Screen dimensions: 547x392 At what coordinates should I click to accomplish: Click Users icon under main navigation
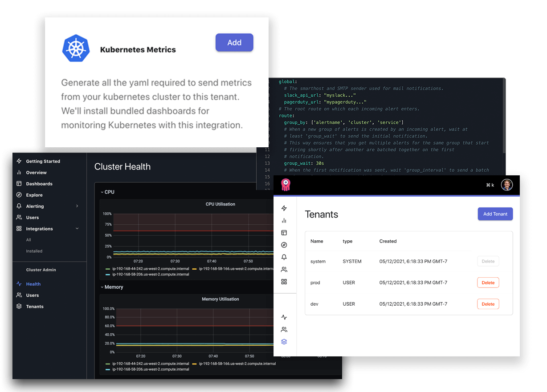[x=19, y=217]
